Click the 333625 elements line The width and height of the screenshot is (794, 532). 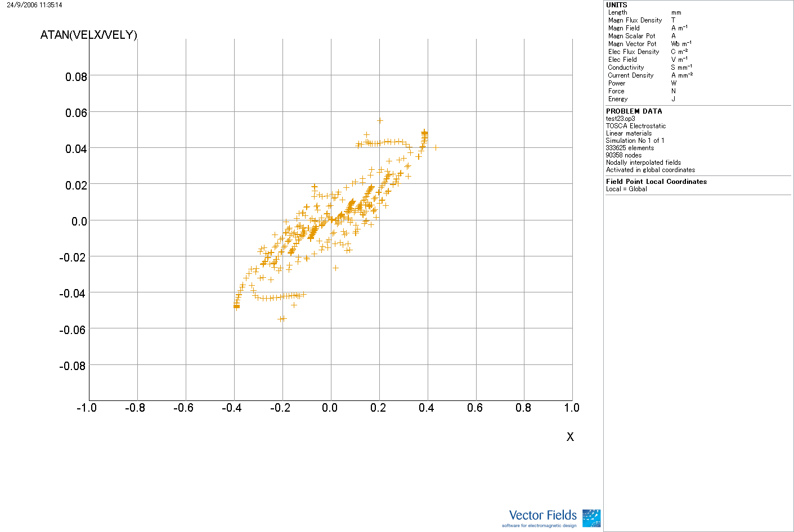630,148
